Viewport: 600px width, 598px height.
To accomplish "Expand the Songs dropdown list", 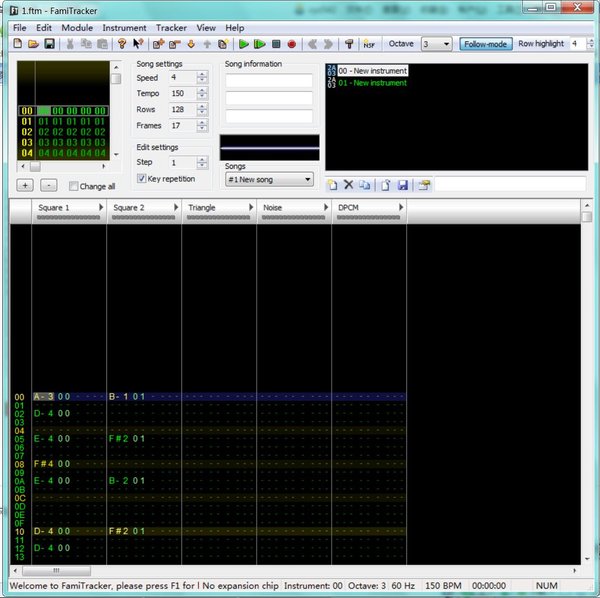I will click(x=306, y=180).
